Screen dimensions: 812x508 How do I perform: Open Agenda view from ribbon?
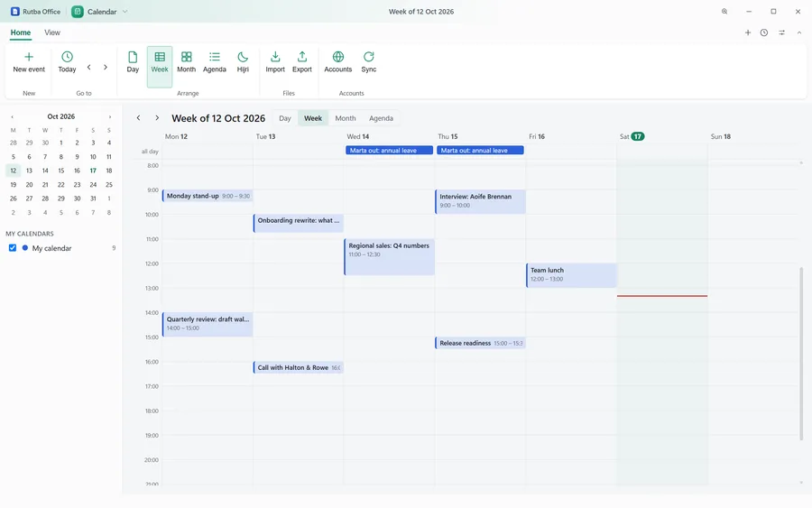(x=215, y=62)
